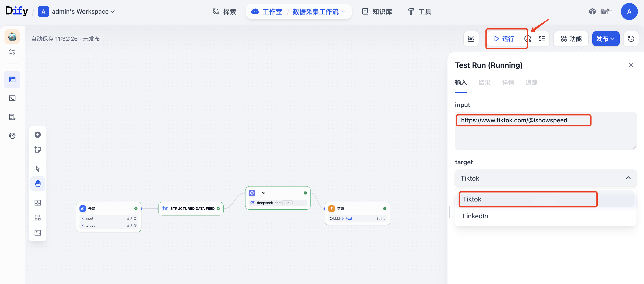This screenshot has width=644, height=284.
Task: Click the 功能 features button
Action: [x=571, y=39]
